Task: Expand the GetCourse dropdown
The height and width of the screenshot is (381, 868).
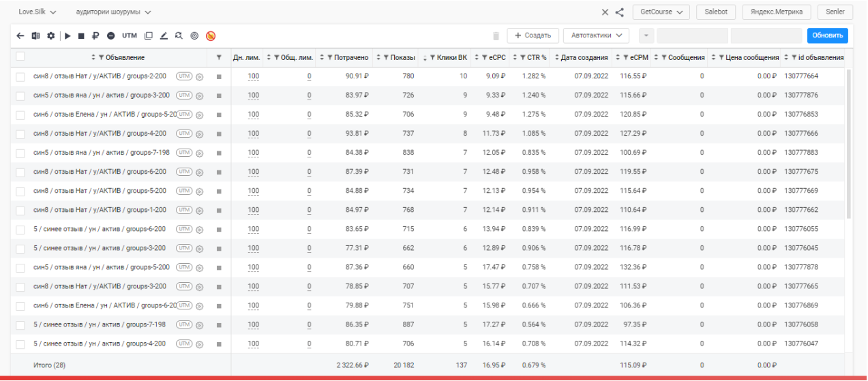Action: click(x=661, y=12)
